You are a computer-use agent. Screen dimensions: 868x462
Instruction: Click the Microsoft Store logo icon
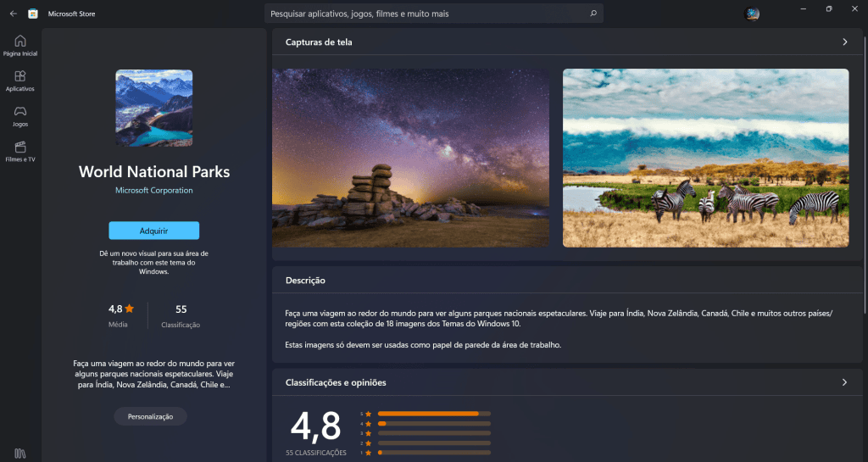tap(33, 14)
